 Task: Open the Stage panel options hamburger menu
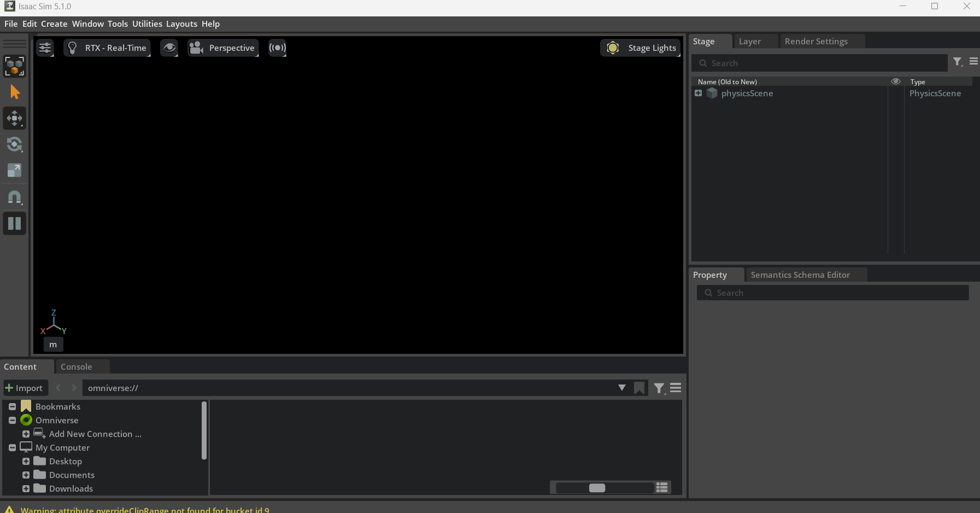point(973,62)
